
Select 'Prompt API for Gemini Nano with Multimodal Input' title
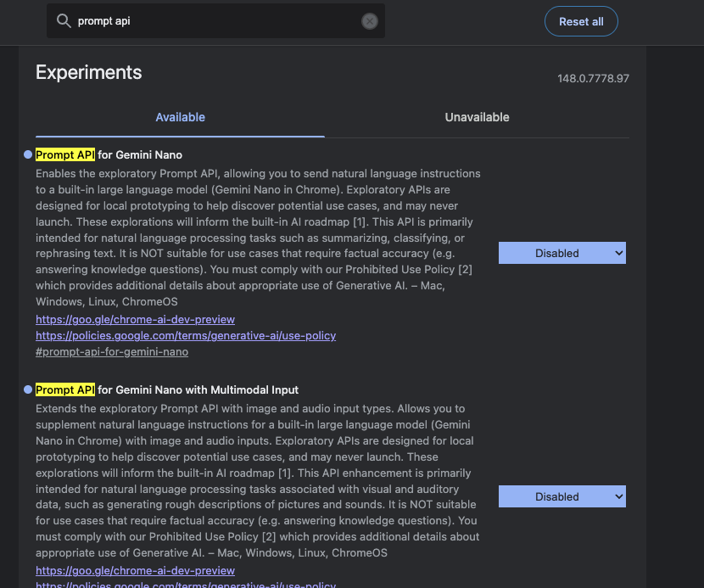coord(167,390)
